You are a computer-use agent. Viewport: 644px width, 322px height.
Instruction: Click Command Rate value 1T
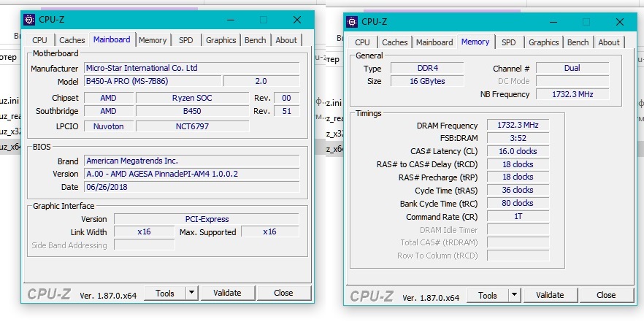(x=518, y=216)
